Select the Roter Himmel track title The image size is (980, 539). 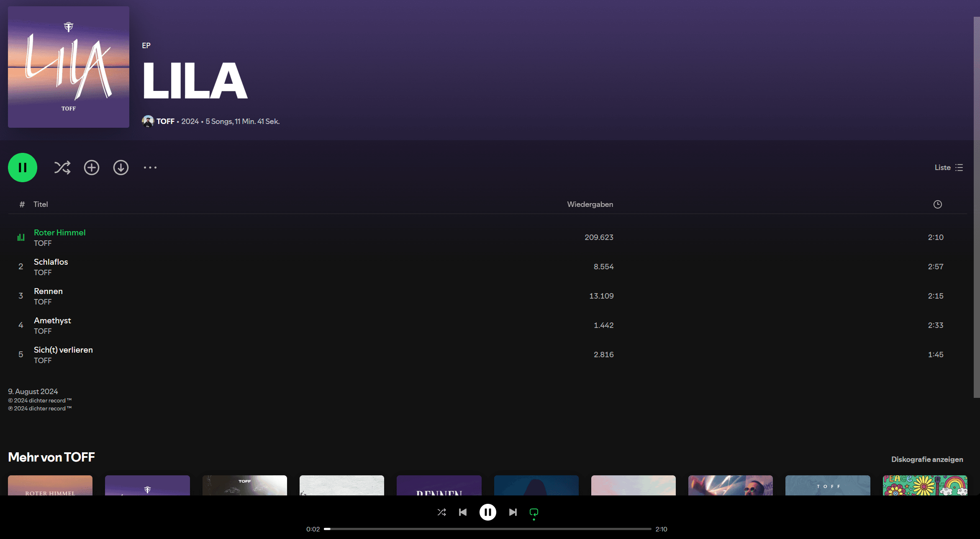[x=60, y=232]
